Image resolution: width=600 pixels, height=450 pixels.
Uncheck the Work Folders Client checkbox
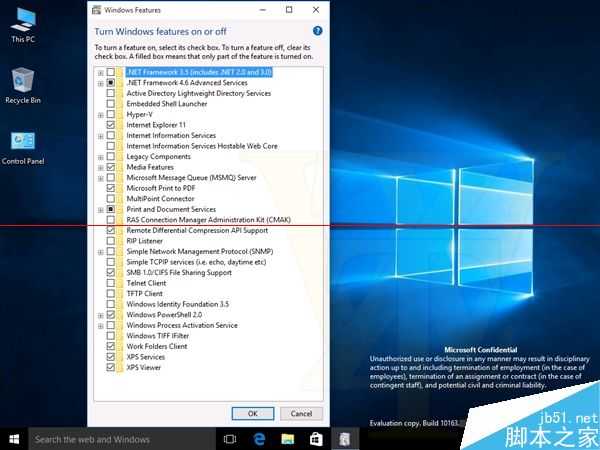click(x=111, y=346)
